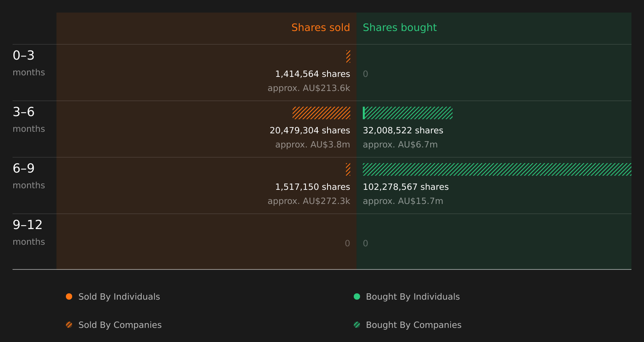Click the 0–3 months sold bar
This screenshot has width=644, height=342.
348,56
